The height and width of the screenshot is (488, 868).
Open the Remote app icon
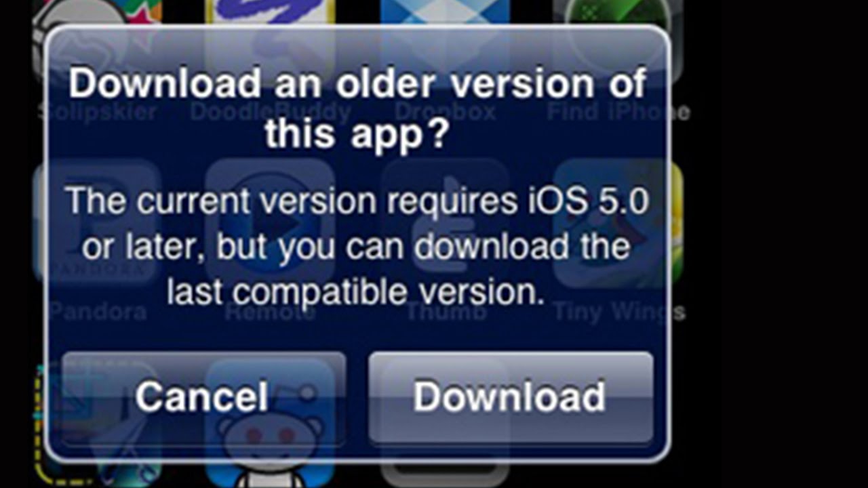(270, 224)
